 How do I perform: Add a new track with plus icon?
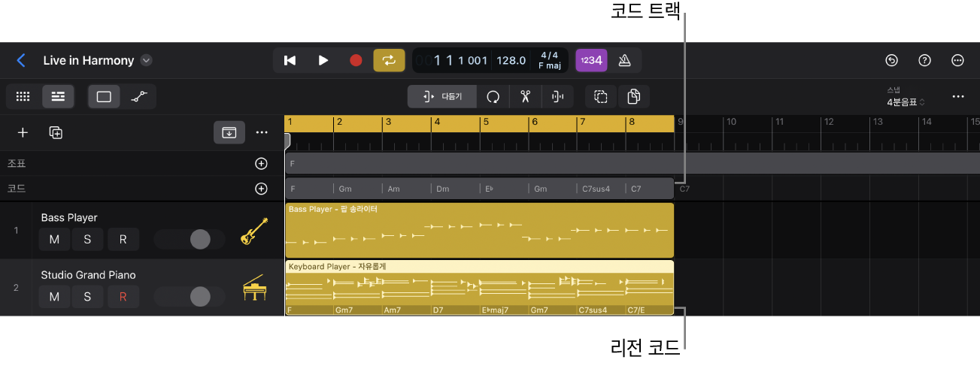(x=23, y=132)
